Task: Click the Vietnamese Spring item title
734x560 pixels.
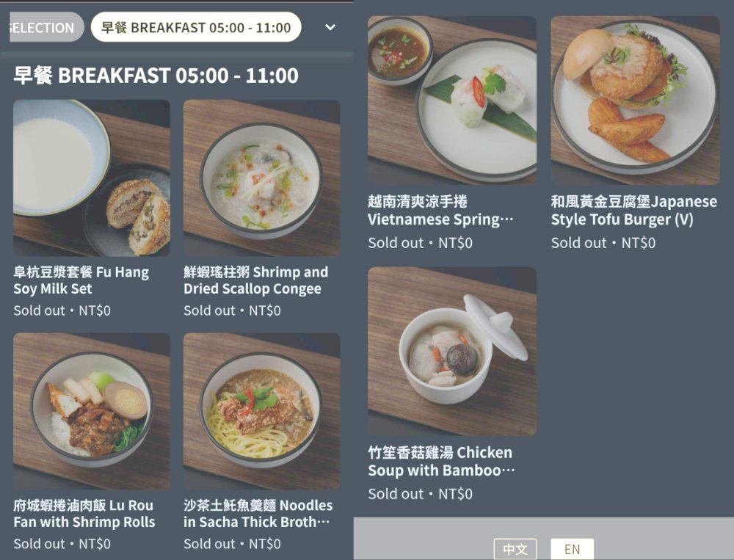Action: pyautogui.click(x=440, y=210)
